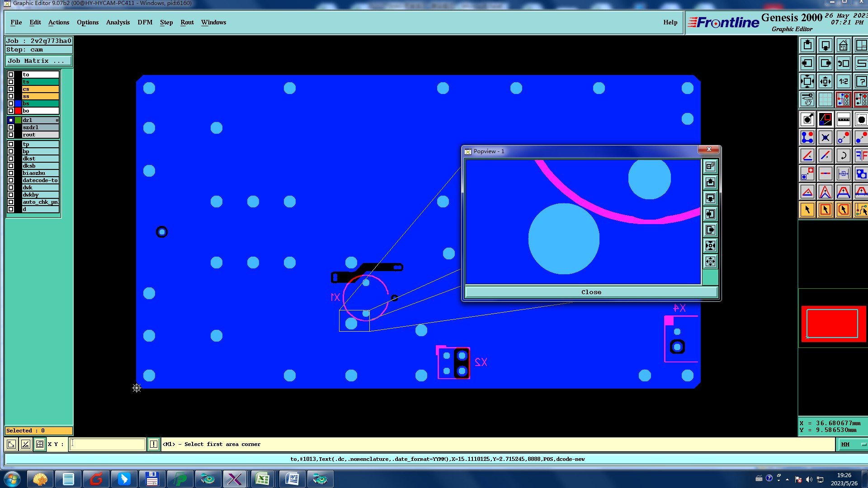Toggle the bo layer checkbox
Image resolution: width=868 pixels, height=488 pixels.
[11, 111]
